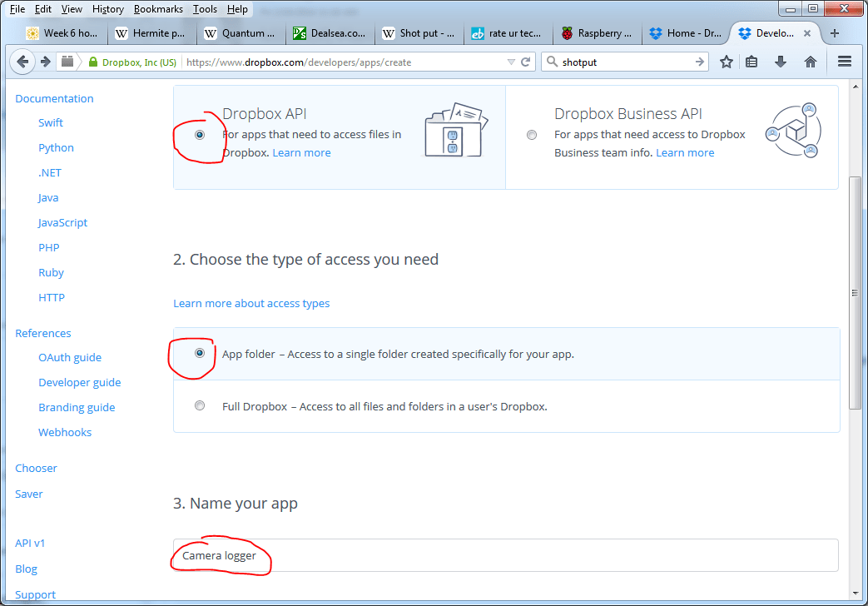Open the Swift documentation link
Image resolution: width=868 pixels, height=606 pixels.
tap(51, 123)
